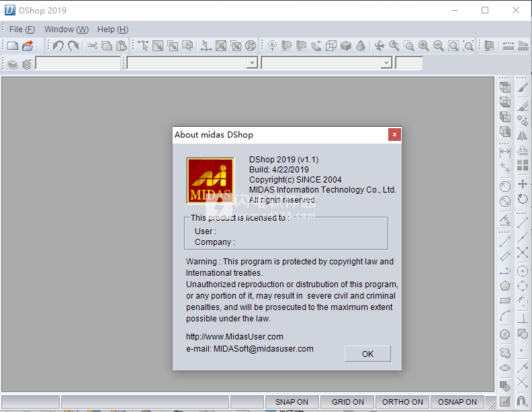The height and width of the screenshot is (412, 532).
Task: Click the small empty field after dropdowns
Action: point(409,63)
